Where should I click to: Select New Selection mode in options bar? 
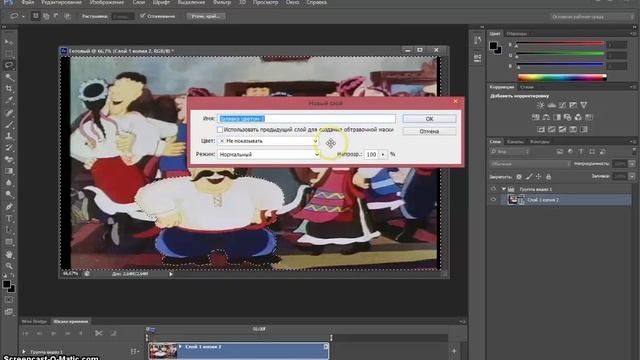[36, 16]
